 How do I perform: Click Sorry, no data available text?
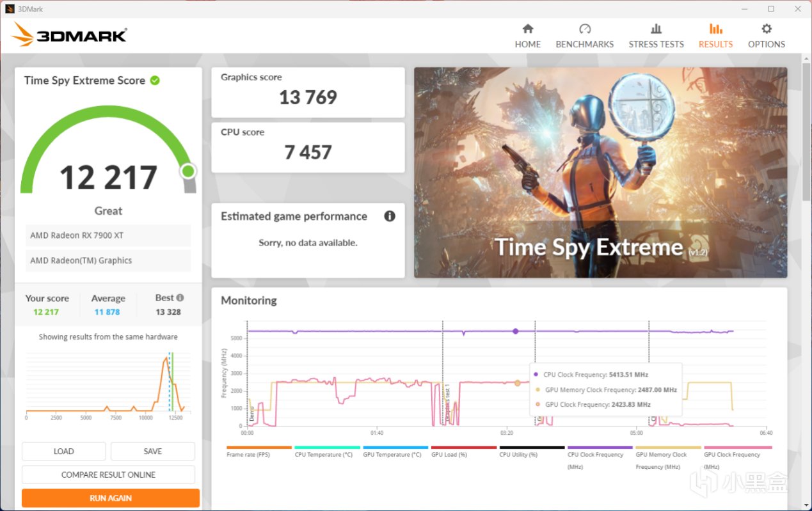[308, 243]
